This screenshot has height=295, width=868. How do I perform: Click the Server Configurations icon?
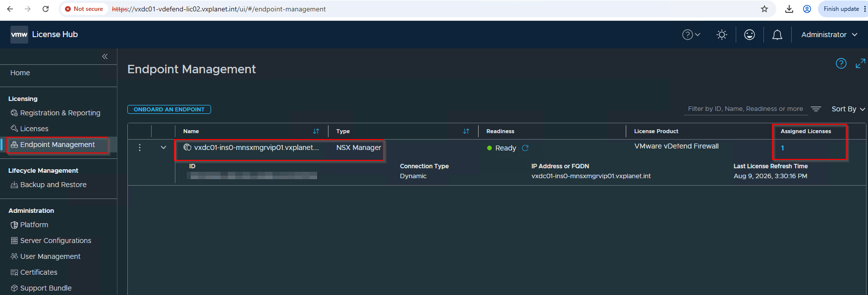pos(14,241)
